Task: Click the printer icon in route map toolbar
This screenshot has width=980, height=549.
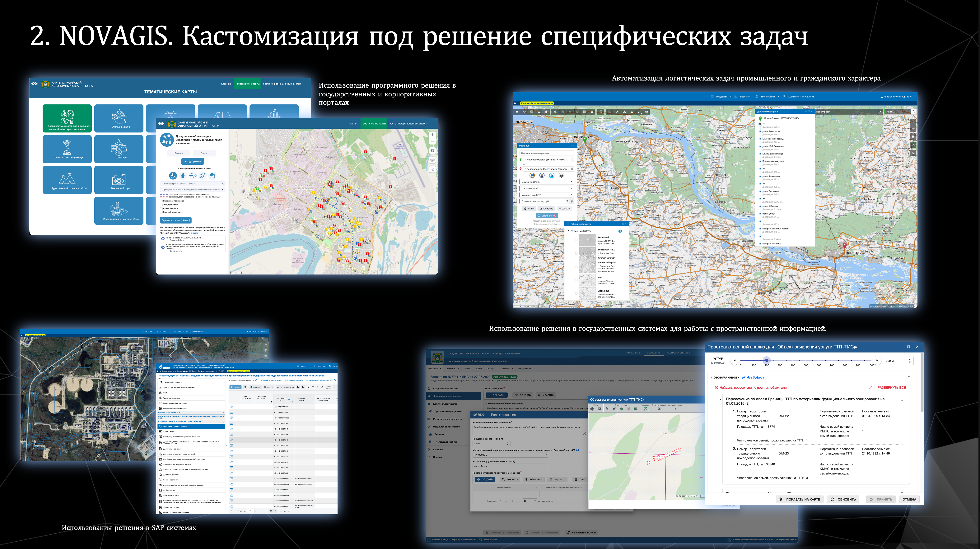Action: (x=646, y=112)
